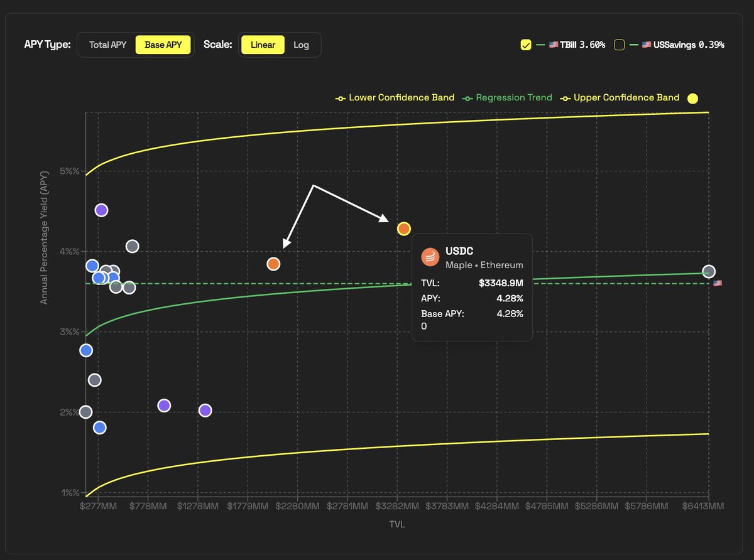Click the US flag TBill line marker
This screenshot has width=754, height=560.
[x=718, y=283]
